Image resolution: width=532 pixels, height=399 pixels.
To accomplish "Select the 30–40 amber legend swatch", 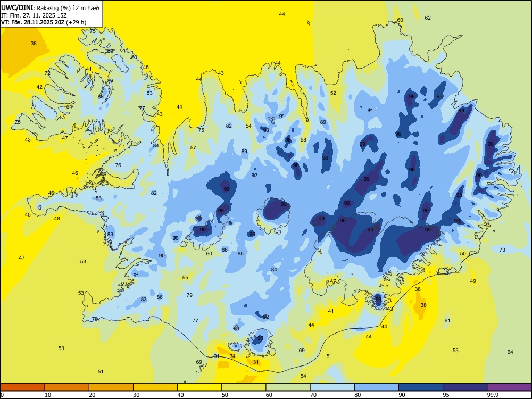I will pyautogui.click(x=155, y=387).
